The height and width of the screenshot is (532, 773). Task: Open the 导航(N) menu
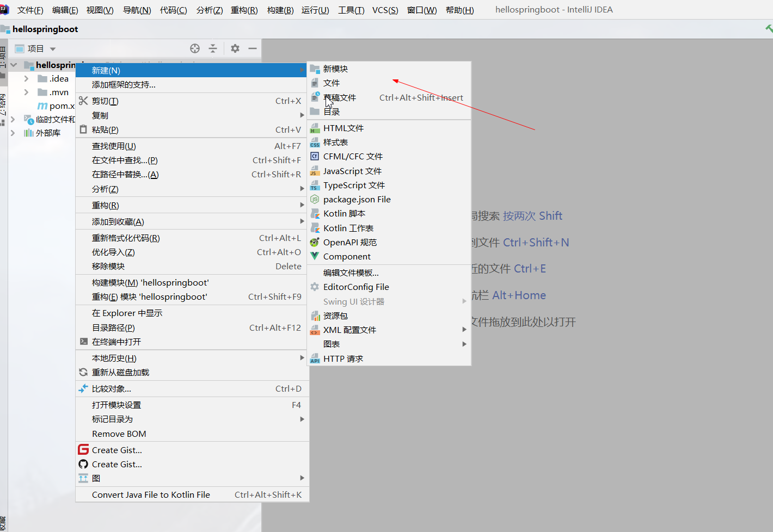click(x=137, y=10)
